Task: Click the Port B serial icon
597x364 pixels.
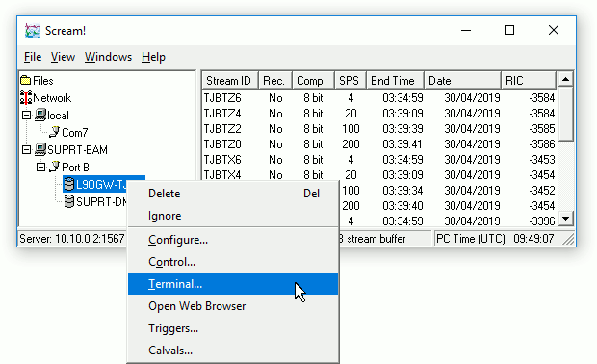Action: point(55,167)
